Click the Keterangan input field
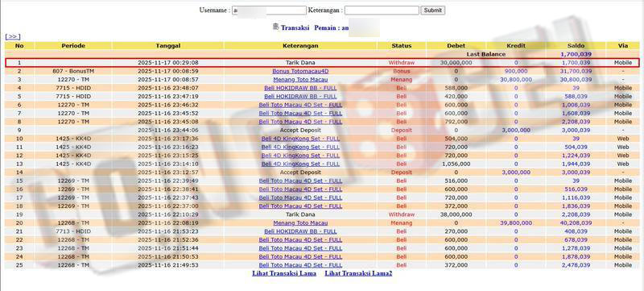 coord(382,10)
